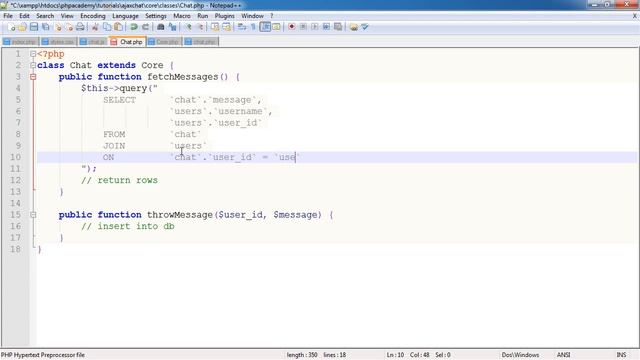Click the Print toolbar icon

pyautogui.click(x=80, y=27)
